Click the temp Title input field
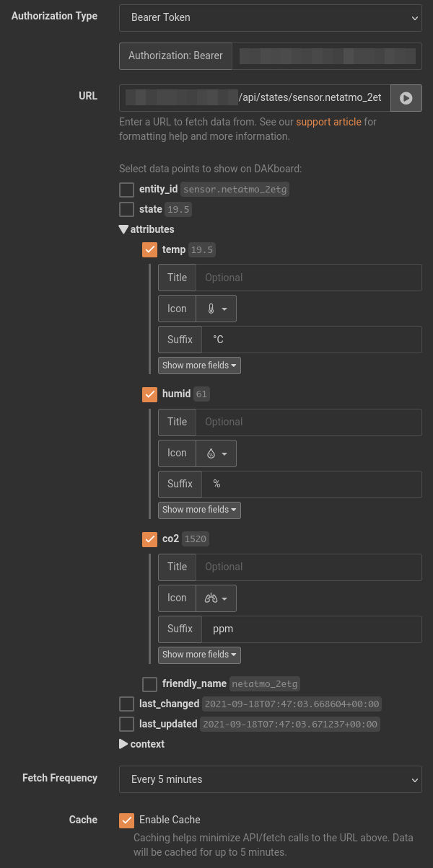The height and width of the screenshot is (868, 433). pyautogui.click(x=308, y=278)
